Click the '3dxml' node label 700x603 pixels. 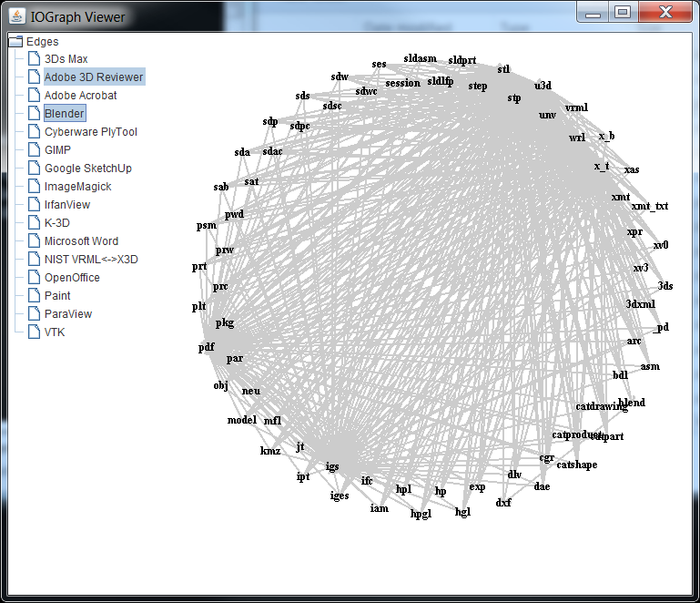pyautogui.click(x=641, y=304)
